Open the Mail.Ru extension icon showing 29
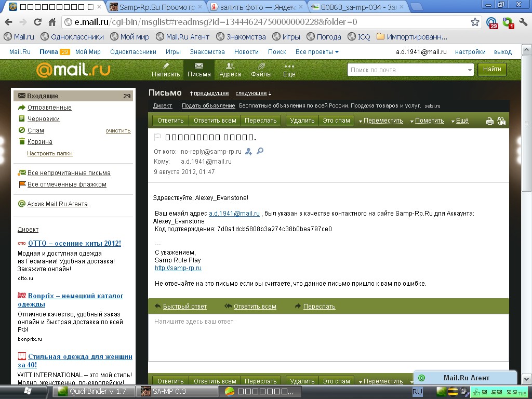The width and height of the screenshot is (532, 399). pos(491,23)
